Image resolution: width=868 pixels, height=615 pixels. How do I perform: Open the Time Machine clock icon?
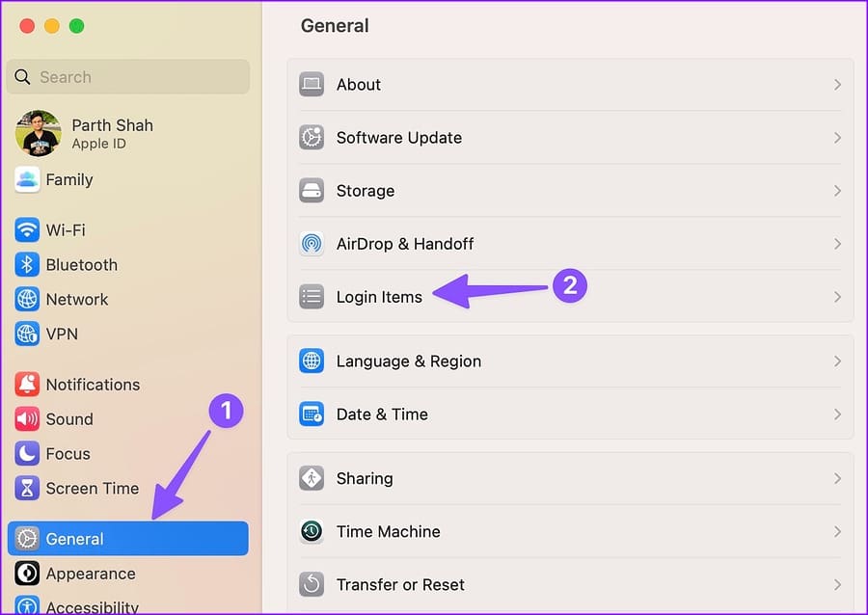(312, 531)
